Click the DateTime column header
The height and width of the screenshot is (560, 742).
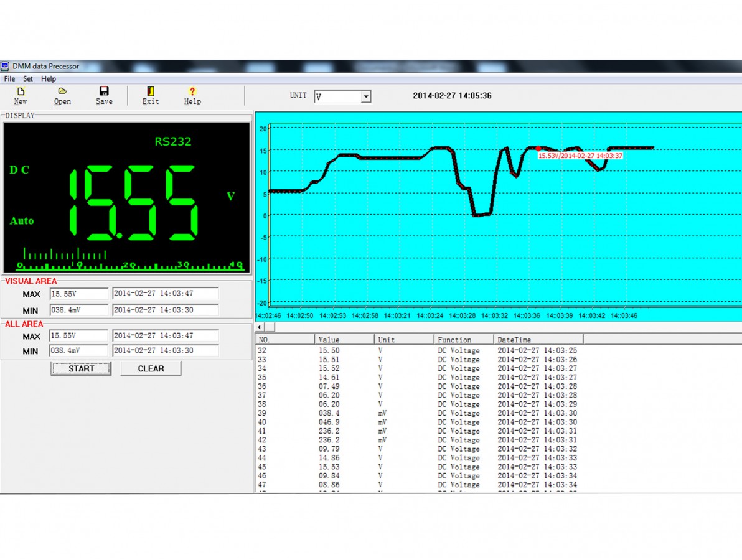click(x=538, y=339)
